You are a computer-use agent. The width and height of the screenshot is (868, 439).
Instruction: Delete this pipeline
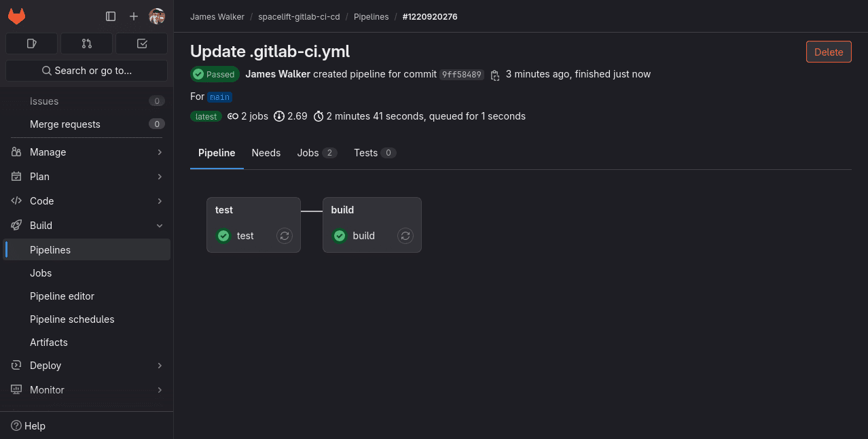click(x=828, y=51)
